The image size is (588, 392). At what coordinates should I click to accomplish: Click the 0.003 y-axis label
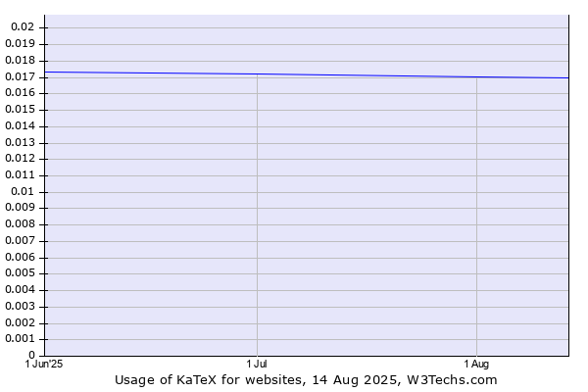coord(20,306)
